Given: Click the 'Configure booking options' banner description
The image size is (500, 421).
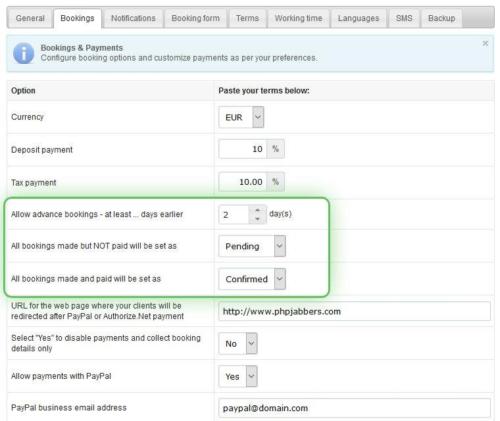Looking at the screenshot, I should [x=178, y=58].
